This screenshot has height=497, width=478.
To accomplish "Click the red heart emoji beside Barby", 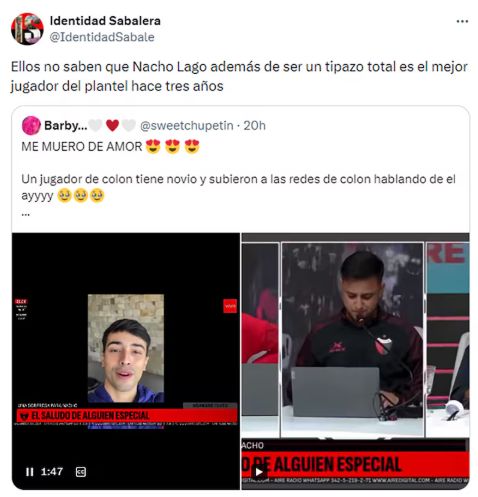I will 112,126.
